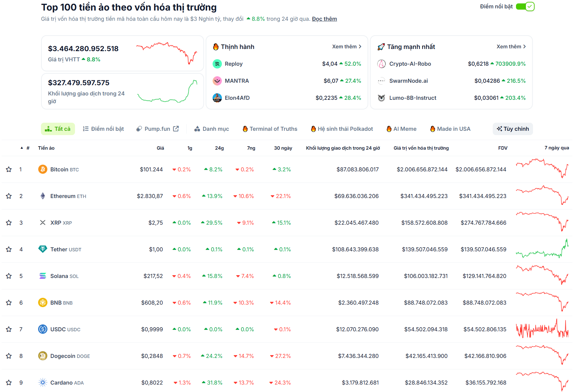This screenshot has width=573, height=392.
Task: Click the 24h volume $327.479.597.575 card
Action: [122, 91]
